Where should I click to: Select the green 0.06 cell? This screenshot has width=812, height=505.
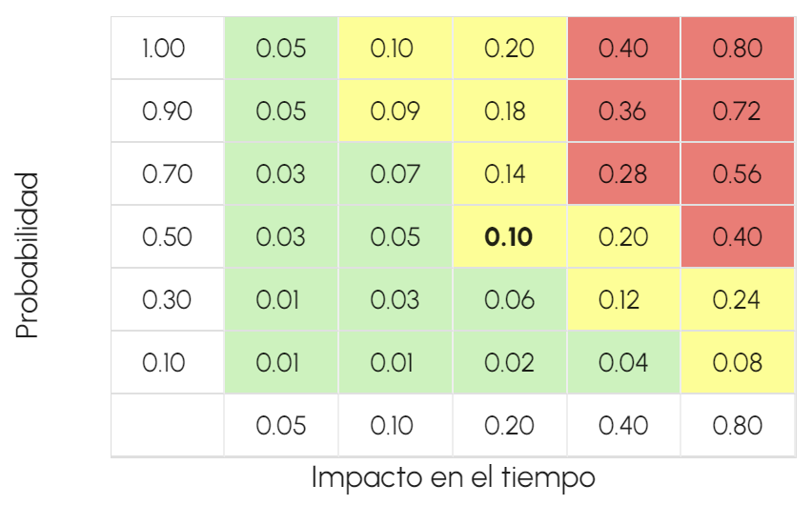509,300
